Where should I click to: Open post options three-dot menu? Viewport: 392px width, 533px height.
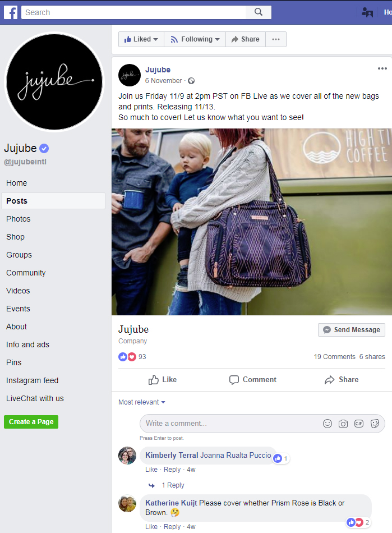click(382, 68)
